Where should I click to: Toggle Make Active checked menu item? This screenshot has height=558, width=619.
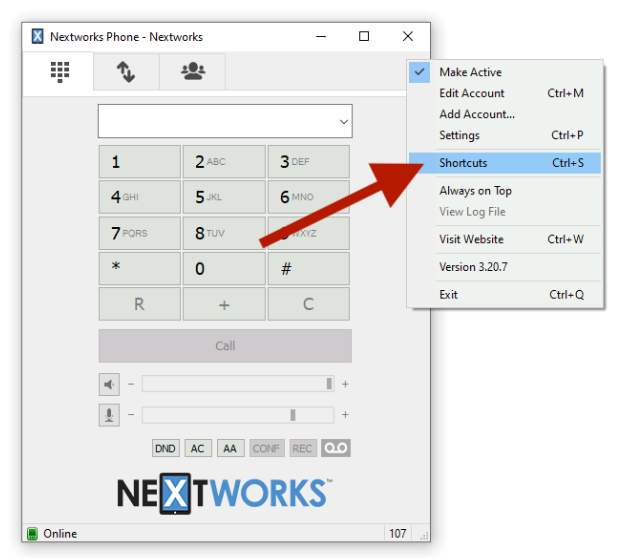click(505, 72)
